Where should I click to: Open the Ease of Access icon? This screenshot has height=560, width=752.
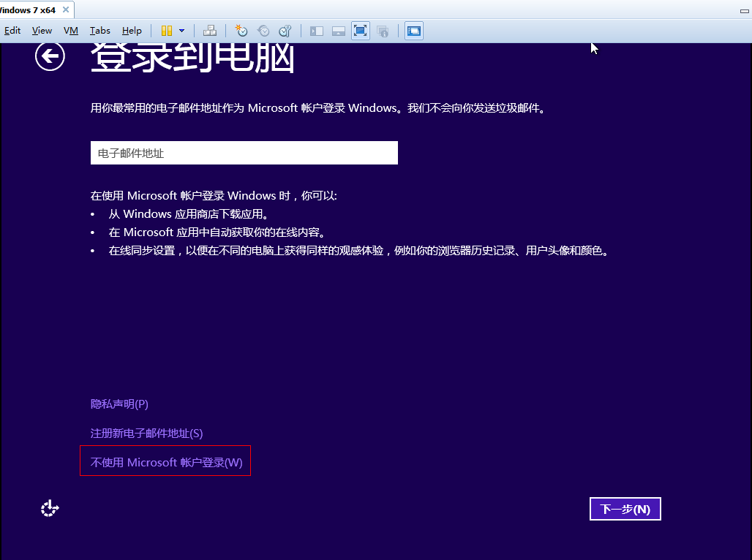[50, 508]
